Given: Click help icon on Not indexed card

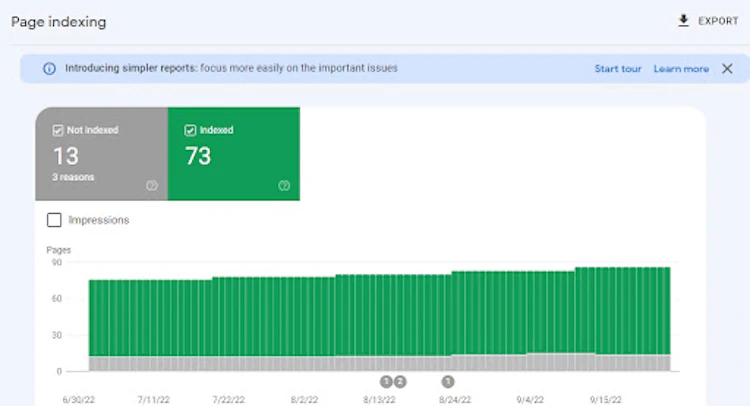Looking at the screenshot, I should 152,186.
